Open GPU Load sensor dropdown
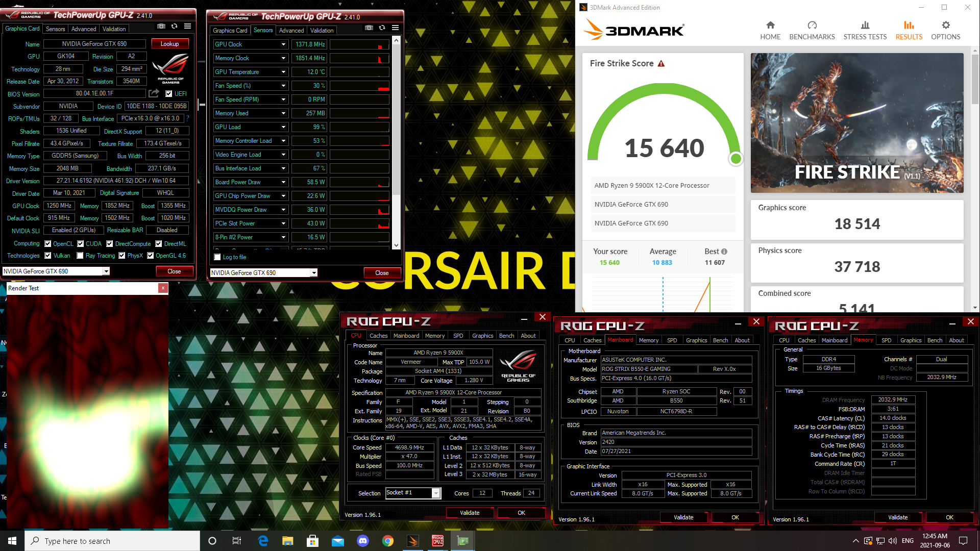This screenshot has height=551, width=980. pyautogui.click(x=283, y=127)
